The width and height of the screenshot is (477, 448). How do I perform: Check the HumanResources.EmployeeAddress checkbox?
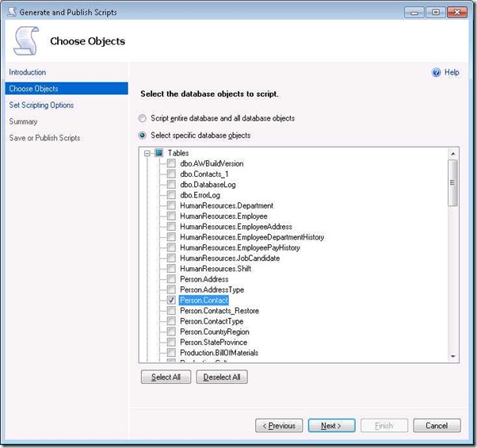click(x=171, y=227)
